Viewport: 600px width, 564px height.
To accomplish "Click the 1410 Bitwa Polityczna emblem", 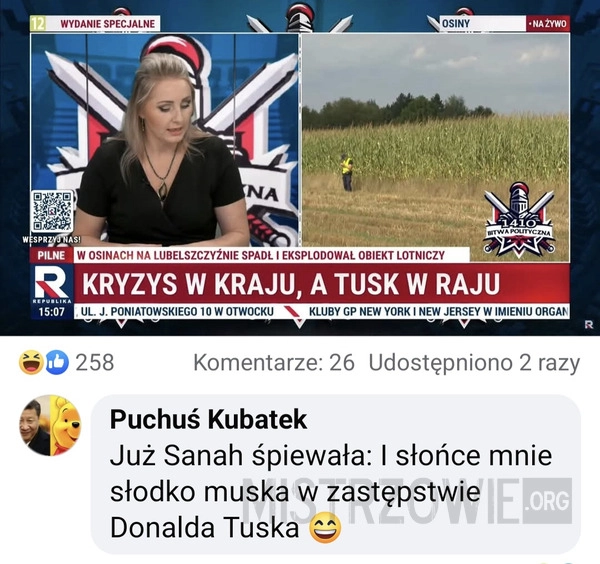I will 519,219.
